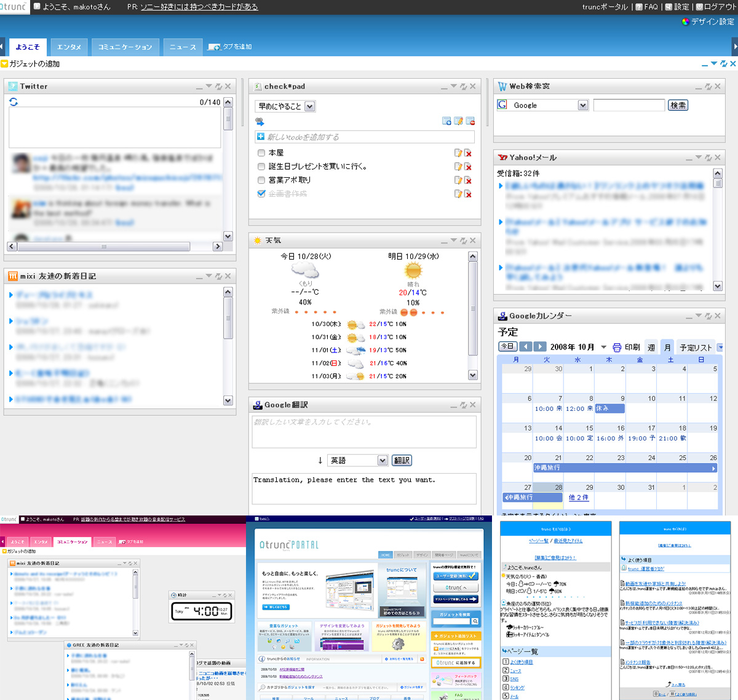Open the 沖縄旅行 event on October 21
This screenshot has width=738, height=700.
pos(625,468)
